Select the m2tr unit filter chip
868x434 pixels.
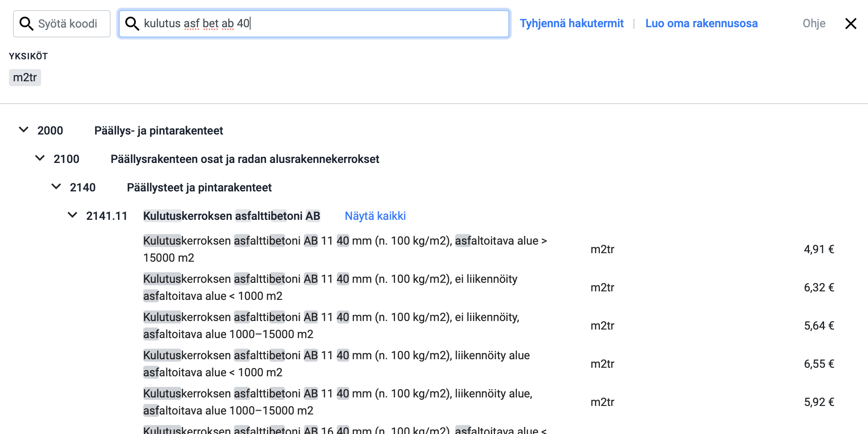(25, 77)
